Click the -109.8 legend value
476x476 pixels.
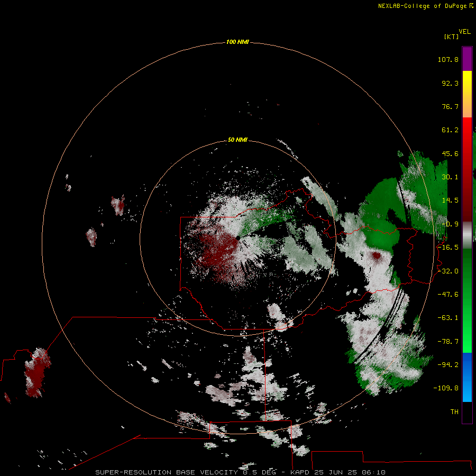[446, 388]
